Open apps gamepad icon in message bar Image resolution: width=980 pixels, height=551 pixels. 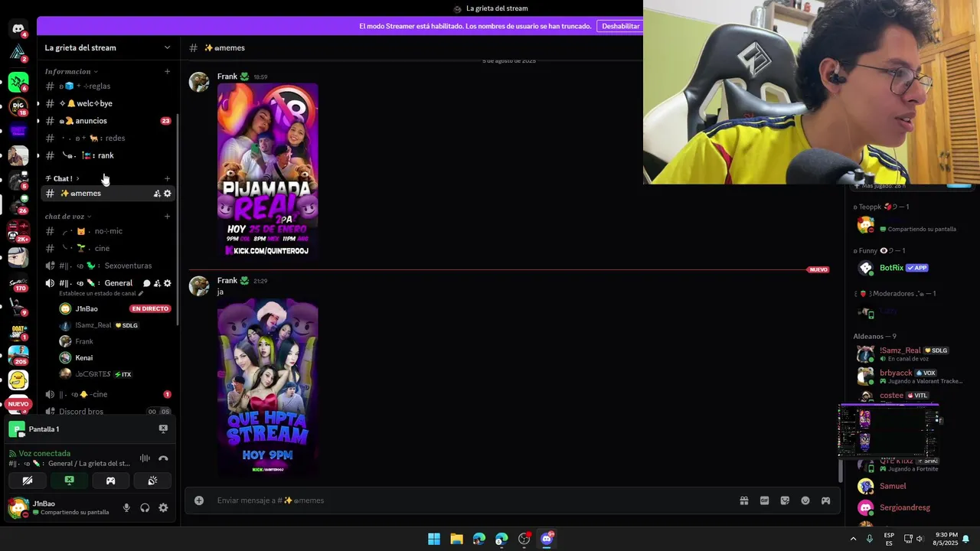pos(825,500)
